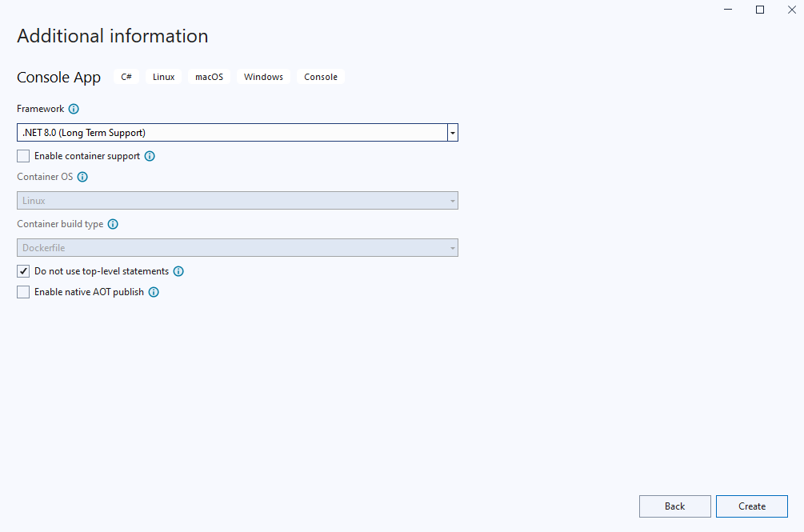Enable the container support checkbox
The width and height of the screenshot is (804, 532).
click(x=23, y=157)
